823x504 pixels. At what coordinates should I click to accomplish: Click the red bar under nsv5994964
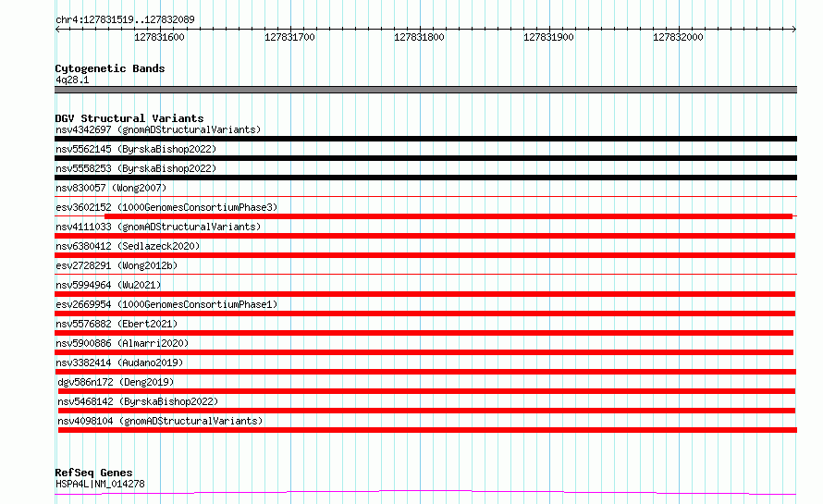pyautogui.click(x=425, y=294)
